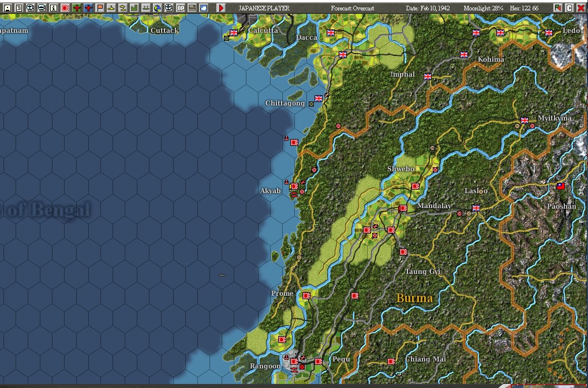The width and height of the screenshot is (588, 388).
Task: Click the double yellow ships icon
Action: [x=123, y=7]
